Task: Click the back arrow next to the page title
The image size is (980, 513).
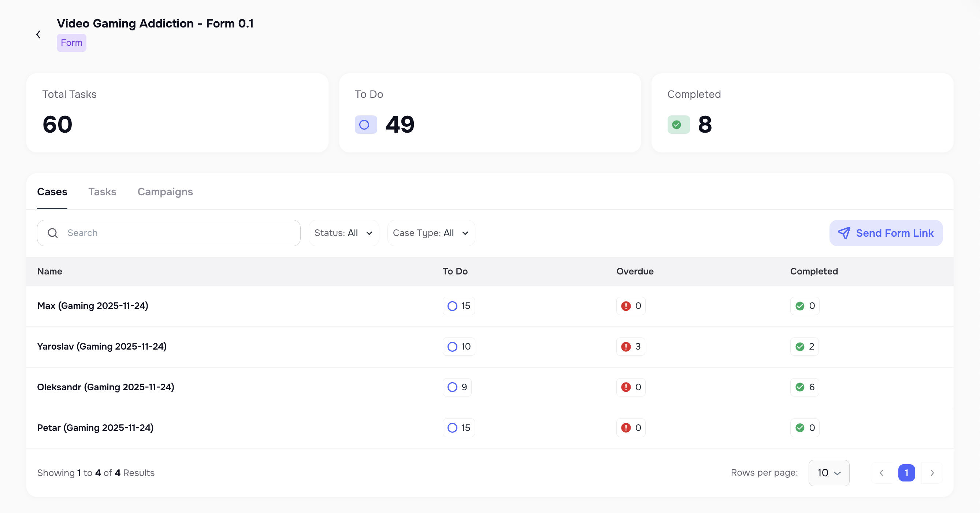Action: (38, 34)
